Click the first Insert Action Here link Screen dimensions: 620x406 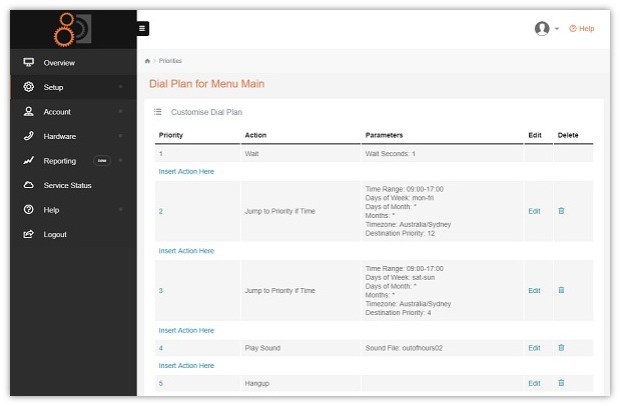(x=186, y=172)
